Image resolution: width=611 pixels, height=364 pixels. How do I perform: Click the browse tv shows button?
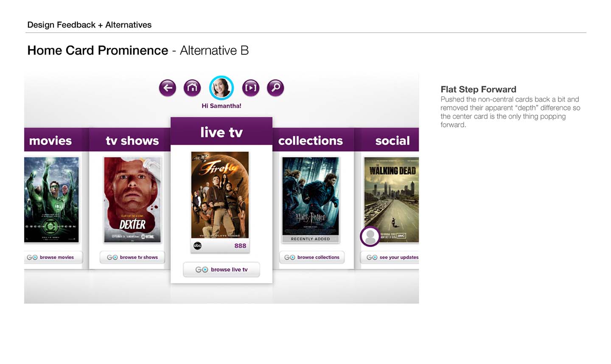(132, 257)
